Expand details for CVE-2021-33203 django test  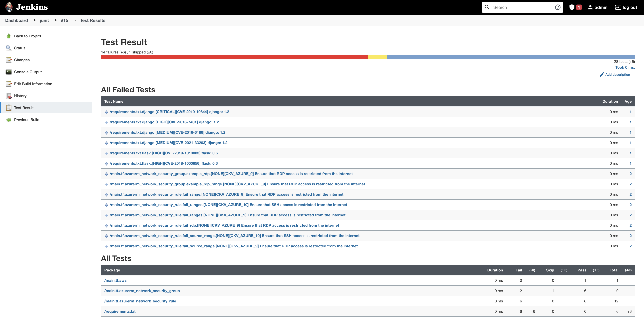click(x=106, y=143)
